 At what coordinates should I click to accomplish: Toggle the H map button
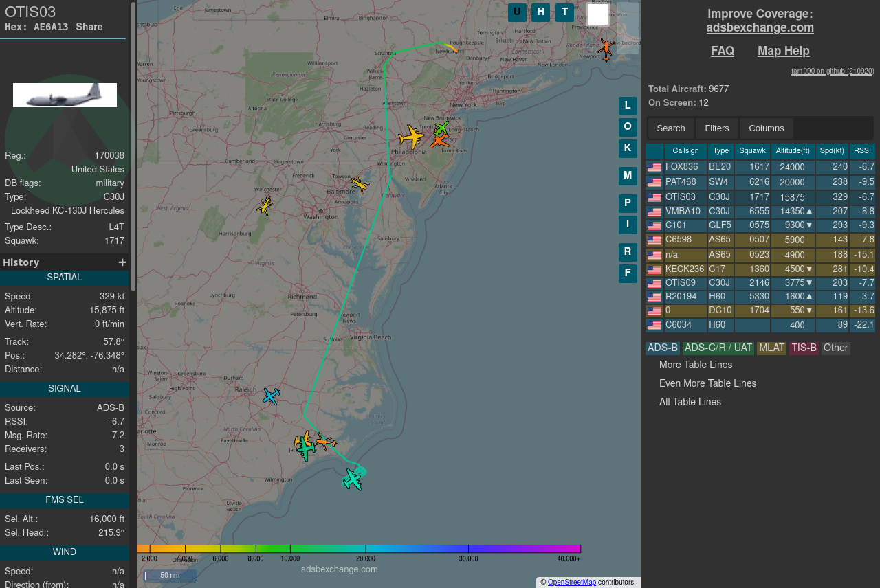tap(540, 12)
